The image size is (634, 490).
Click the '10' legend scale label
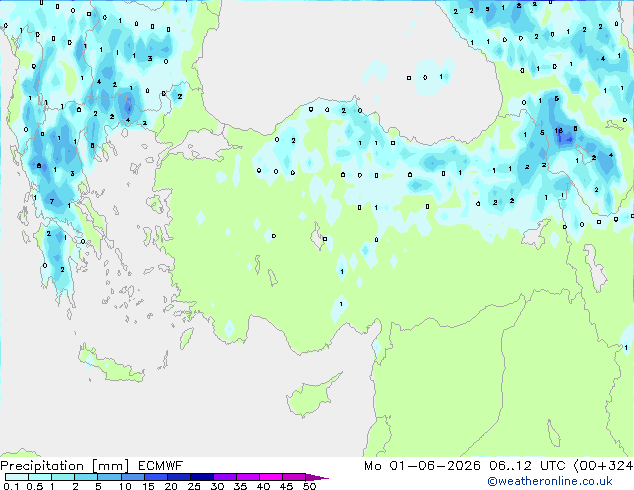coord(125,486)
